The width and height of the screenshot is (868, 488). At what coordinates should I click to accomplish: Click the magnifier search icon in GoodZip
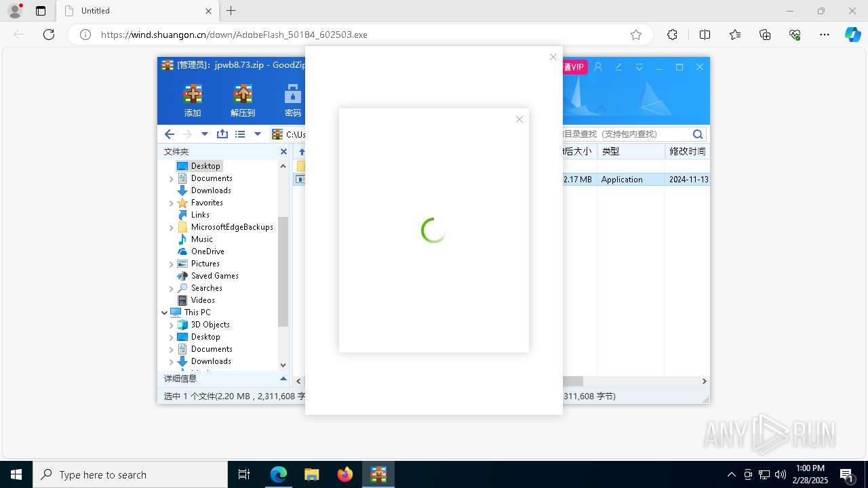[698, 134]
